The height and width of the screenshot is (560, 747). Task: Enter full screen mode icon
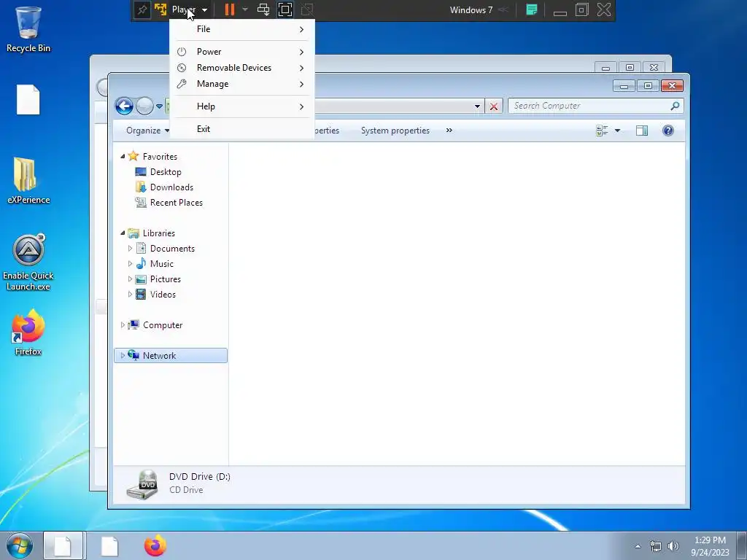pos(285,9)
